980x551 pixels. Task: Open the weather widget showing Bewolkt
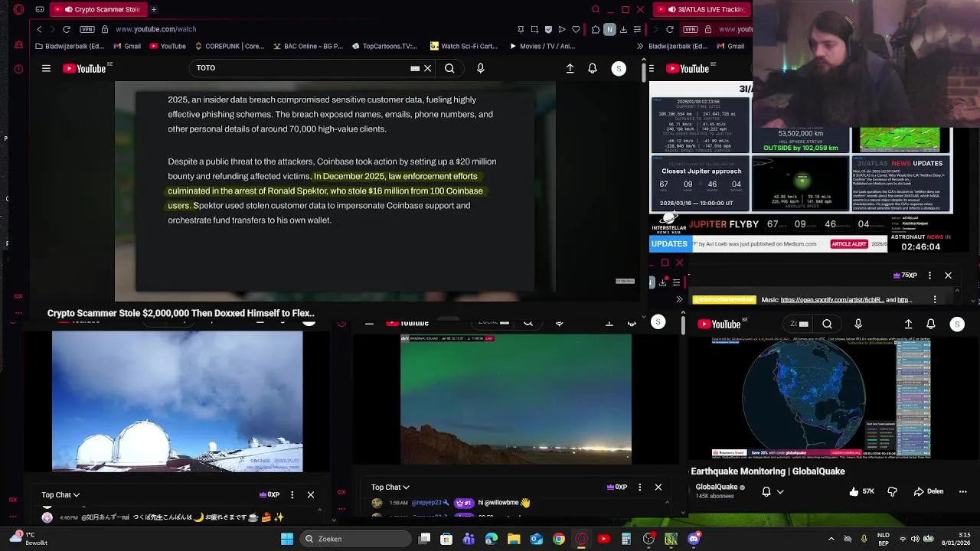28,539
